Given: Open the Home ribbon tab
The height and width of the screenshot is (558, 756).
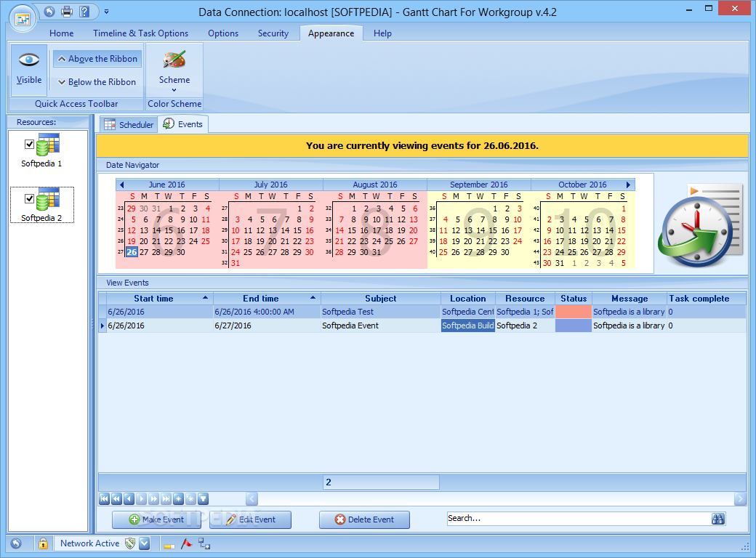Looking at the screenshot, I should point(61,33).
